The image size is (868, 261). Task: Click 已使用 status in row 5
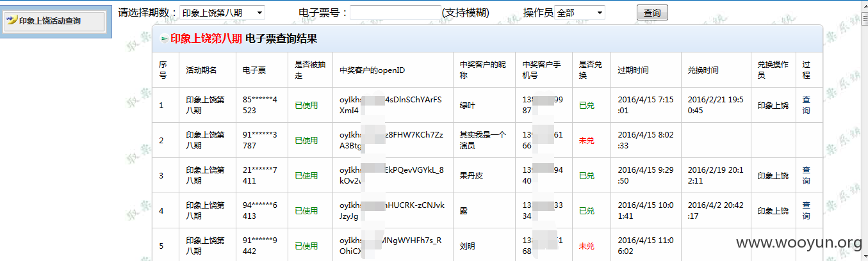306,246
